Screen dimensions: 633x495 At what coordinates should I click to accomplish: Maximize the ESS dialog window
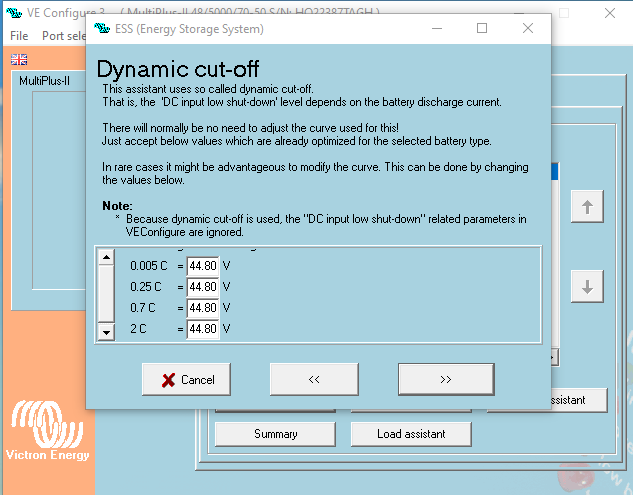[482, 28]
